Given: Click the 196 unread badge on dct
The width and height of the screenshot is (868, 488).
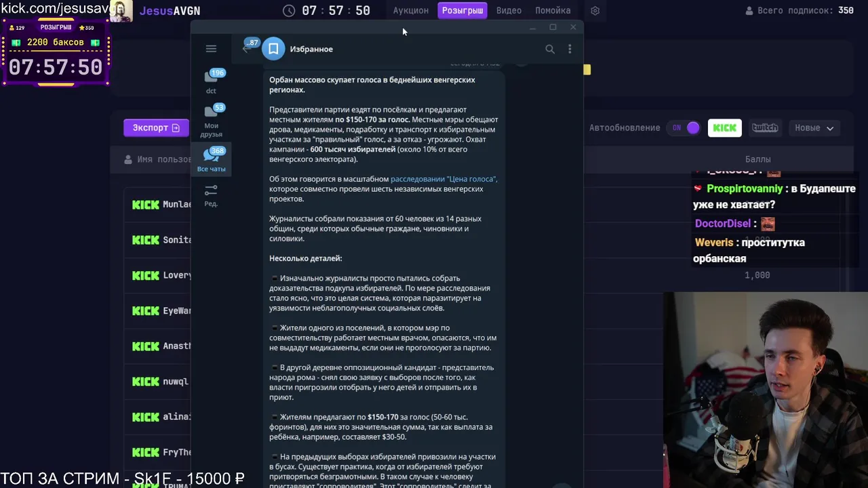Looking at the screenshot, I should click(x=217, y=73).
